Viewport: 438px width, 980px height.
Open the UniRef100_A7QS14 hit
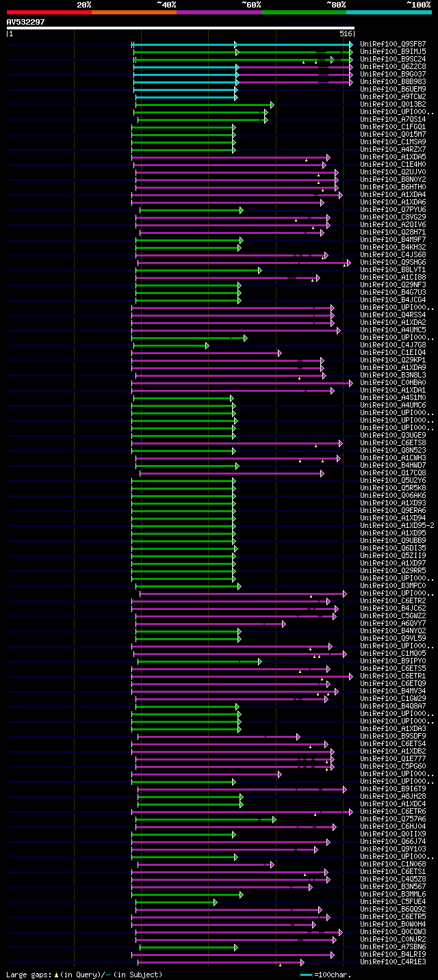393,120
